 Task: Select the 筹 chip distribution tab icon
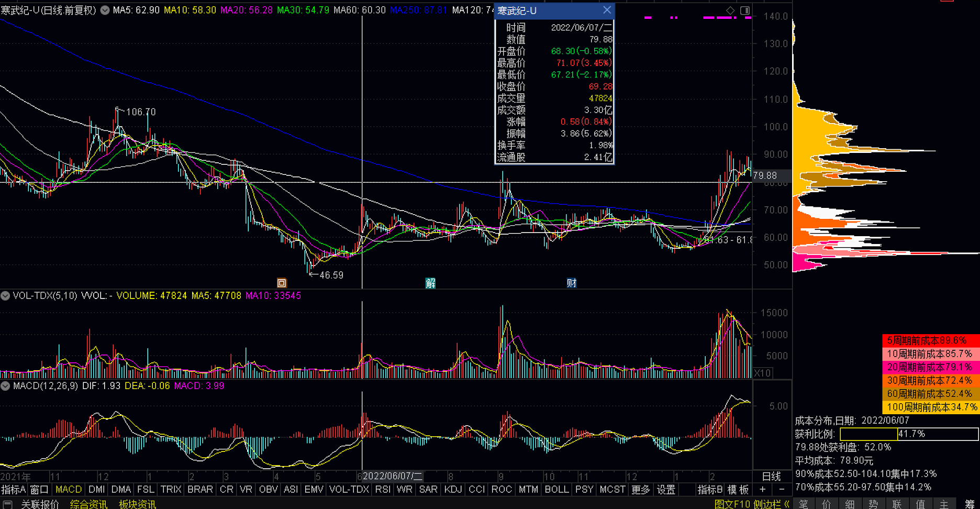(969, 504)
